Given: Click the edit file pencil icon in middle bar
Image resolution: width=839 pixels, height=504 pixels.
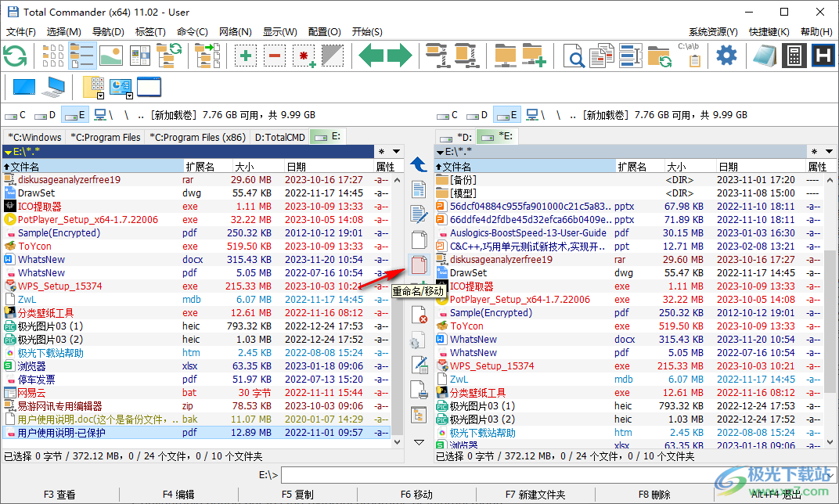Looking at the screenshot, I should [x=419, y=214].
